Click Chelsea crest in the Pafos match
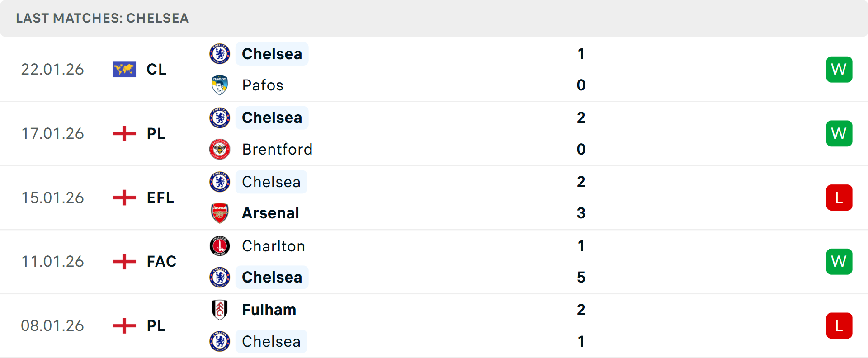The height and width of the screenshot is (358, 868). 220,54
